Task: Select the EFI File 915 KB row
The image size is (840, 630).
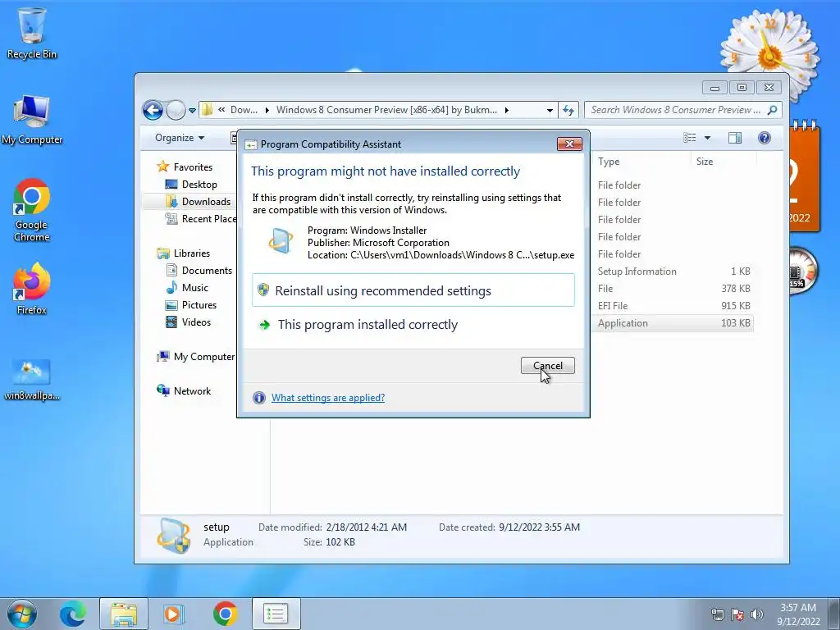Action: pyautogui.click(x=673, y=306)
